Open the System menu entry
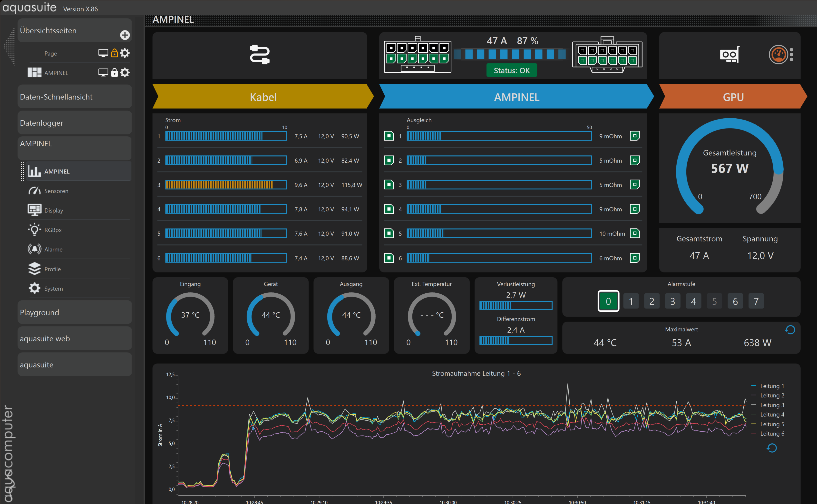The height and width of the screenshot is (504, 817). tap(53, 288)
